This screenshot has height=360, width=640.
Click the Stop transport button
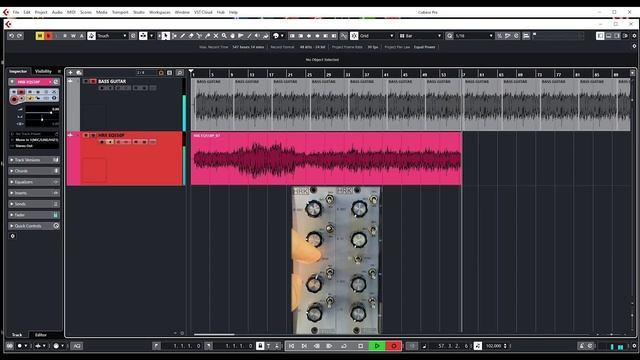click(x=360, y=346)
